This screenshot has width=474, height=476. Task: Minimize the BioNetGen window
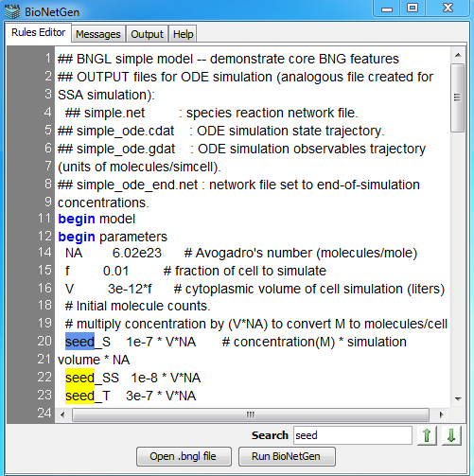tap(387, 8)
